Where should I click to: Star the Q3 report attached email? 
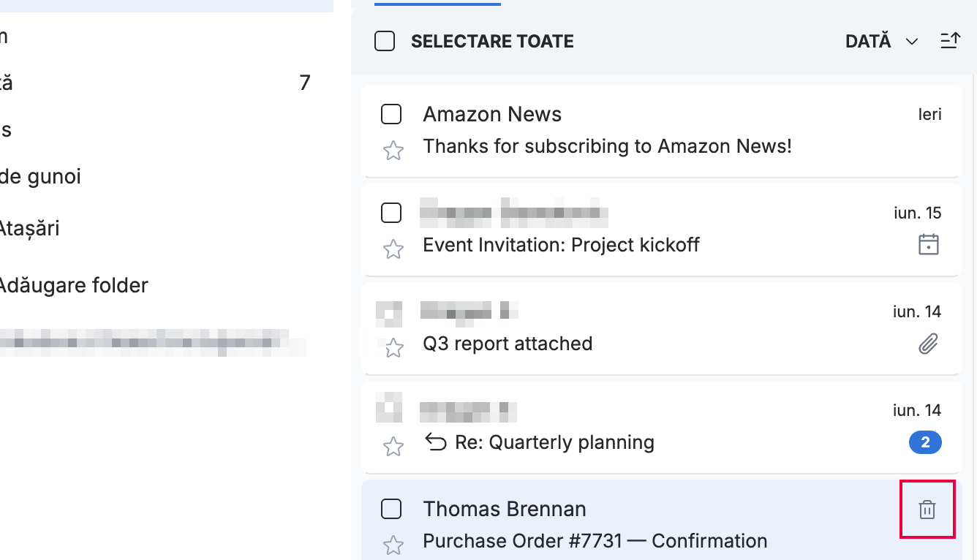click(x=393, y=348)
